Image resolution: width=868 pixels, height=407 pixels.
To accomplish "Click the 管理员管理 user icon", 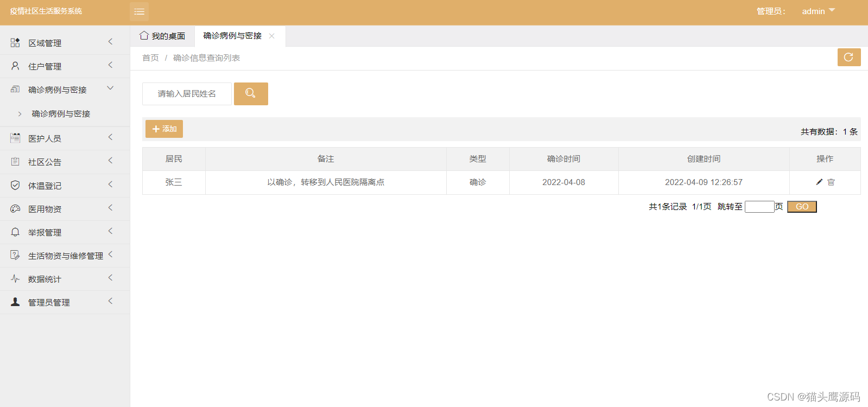I will click(x=15, y=302).
